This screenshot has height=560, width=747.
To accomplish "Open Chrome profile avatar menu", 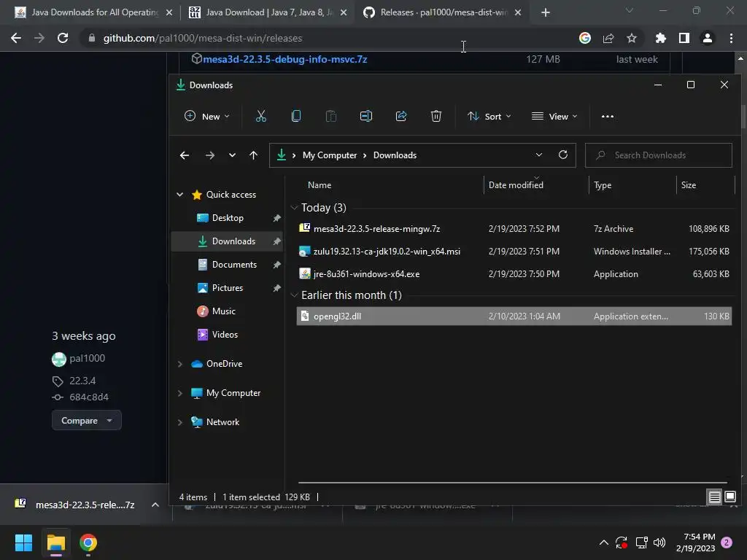I will [708, 38].
